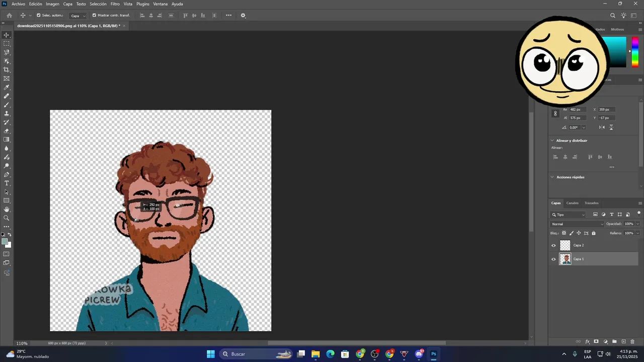Image resolution: width=644 pixels, height=362 pixels.
Task: Hide the Capa 2 layer
Action: click(554, 245)
